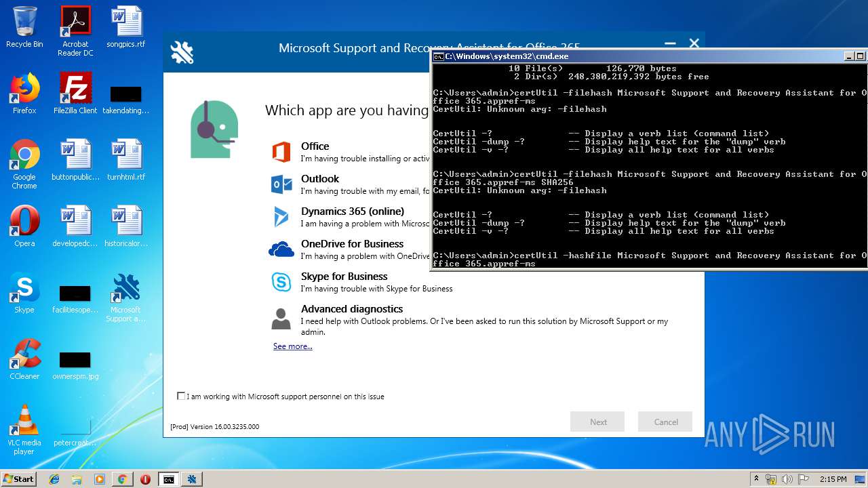
Task: Select the Office app icon
Action: [x=281, y=152]
